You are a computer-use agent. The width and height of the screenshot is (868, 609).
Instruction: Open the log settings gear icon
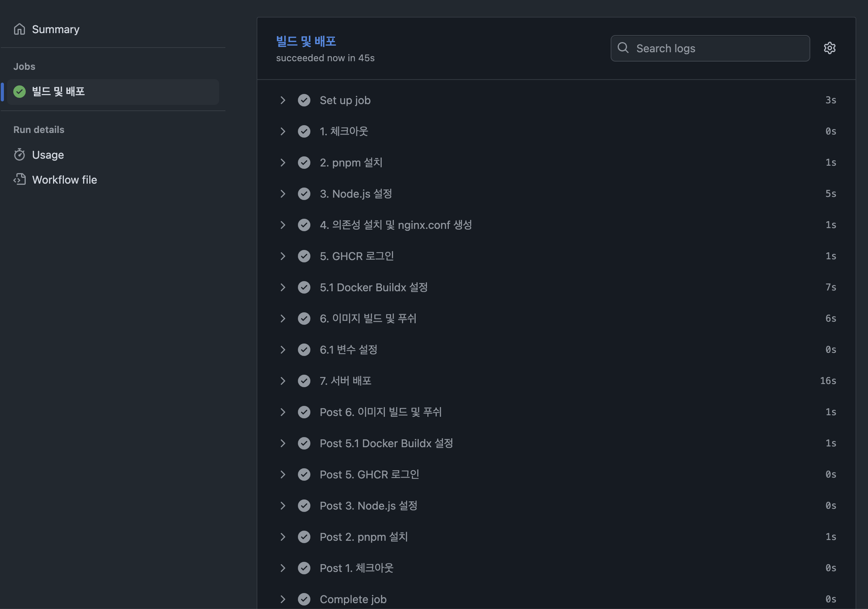(x=829, y=48)
